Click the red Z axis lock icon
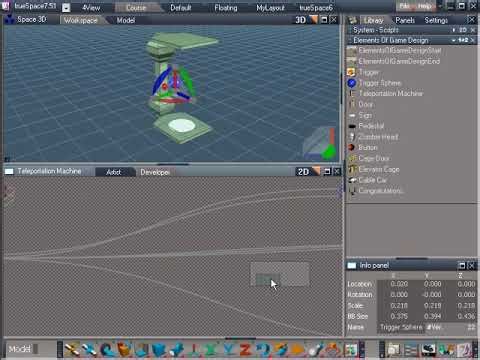 pos(245,349)
